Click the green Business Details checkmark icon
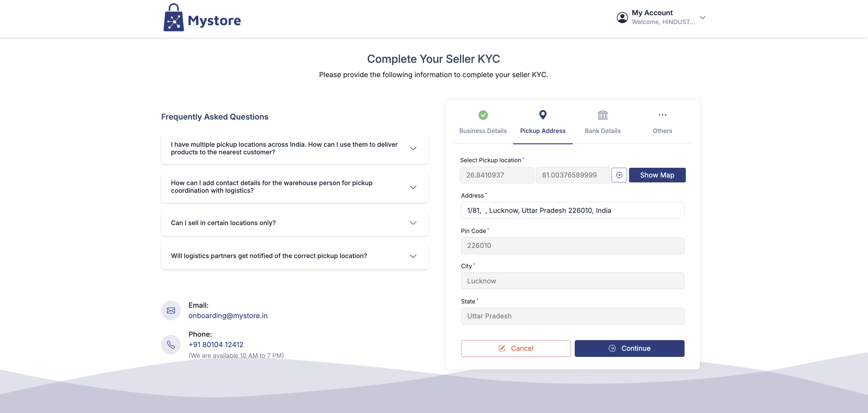868x413 pixels. (483, 115)
